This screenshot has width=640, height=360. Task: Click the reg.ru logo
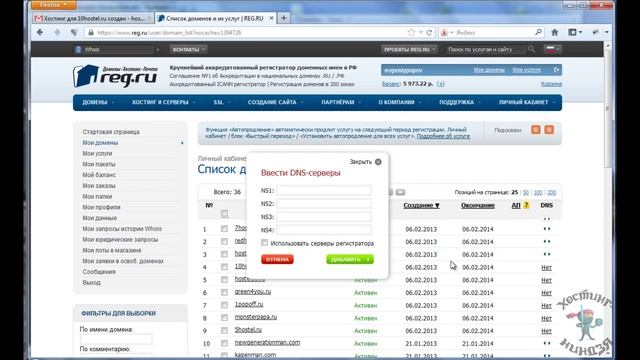tap(115, 76)
